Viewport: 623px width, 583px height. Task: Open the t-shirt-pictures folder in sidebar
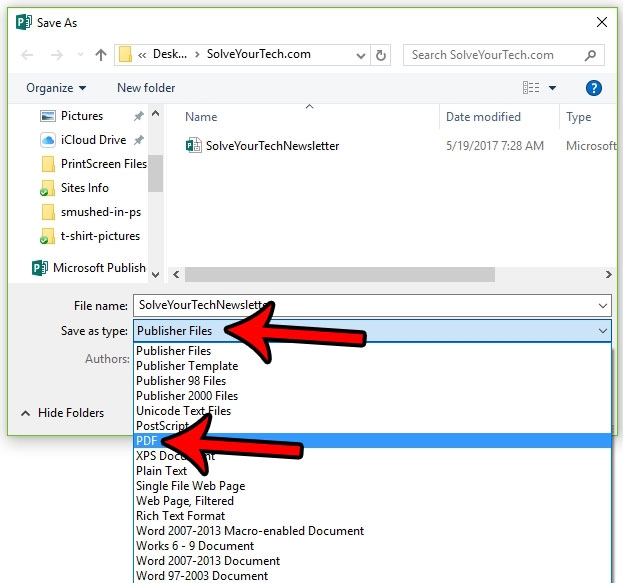[100, 236]
